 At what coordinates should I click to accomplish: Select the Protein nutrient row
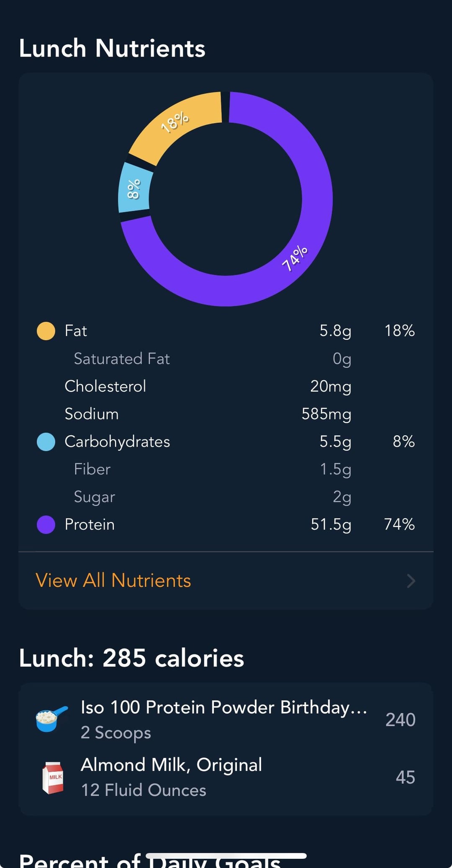coord(226,524)
